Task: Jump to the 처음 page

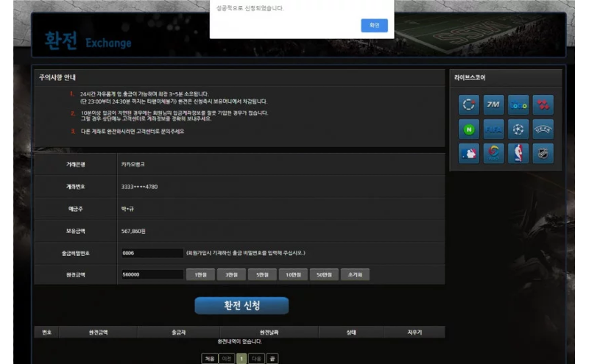Action: click(210, 358)
